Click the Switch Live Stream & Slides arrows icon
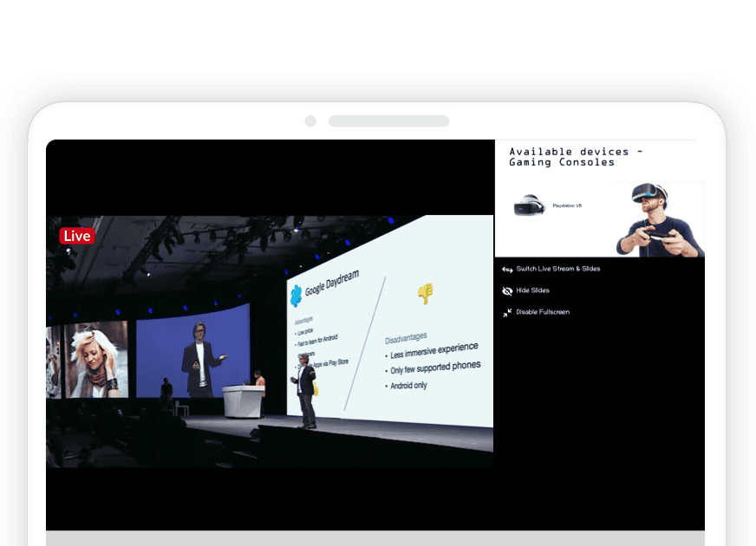The height and width of the screenshot is (546, 756). pyautogui.click(x=507, y=270)
